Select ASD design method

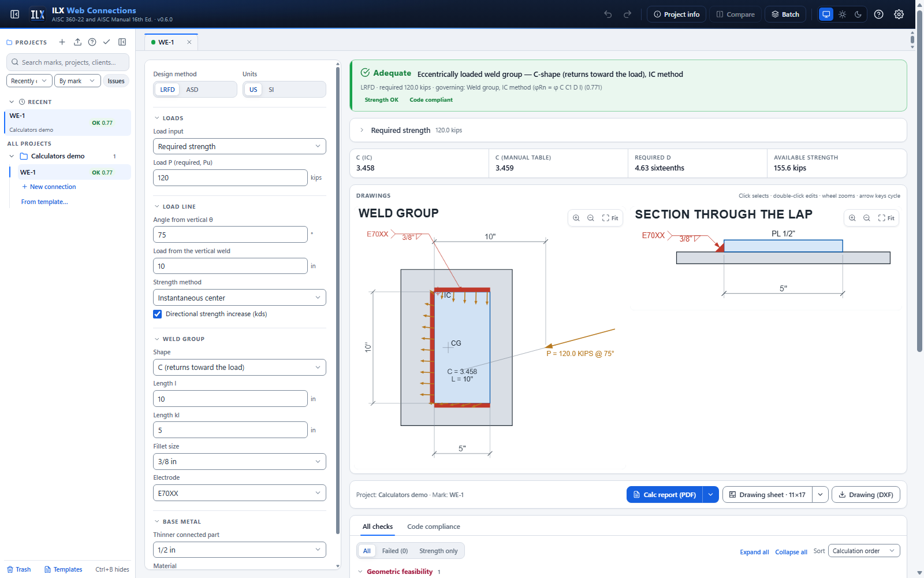point(192,90)
